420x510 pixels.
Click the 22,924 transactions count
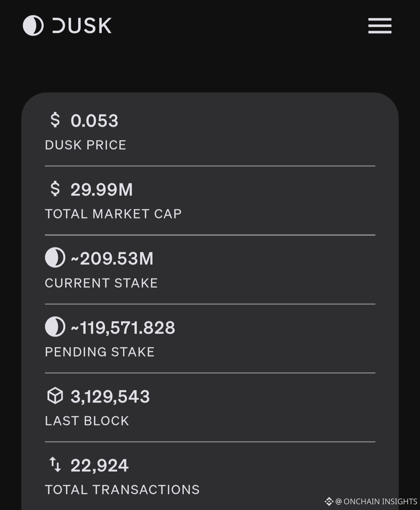(100, 465)
